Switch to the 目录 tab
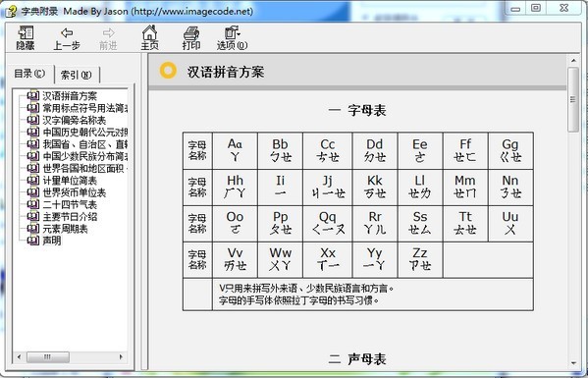 coord(29,74)
